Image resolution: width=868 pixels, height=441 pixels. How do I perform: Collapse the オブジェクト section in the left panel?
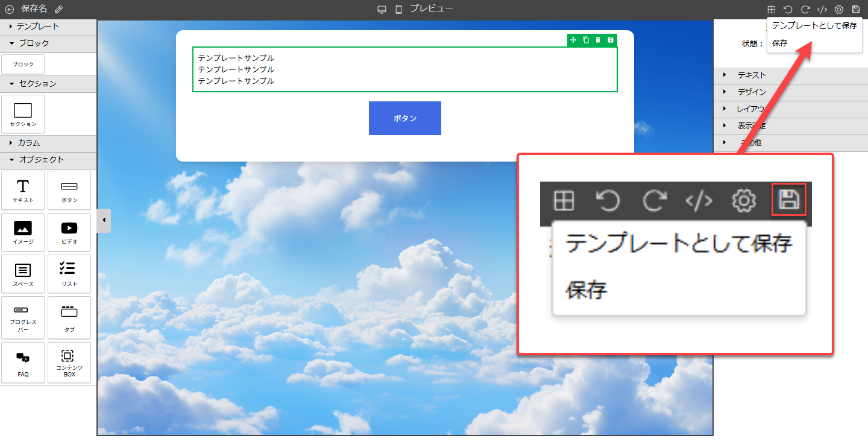pos(41,160)
